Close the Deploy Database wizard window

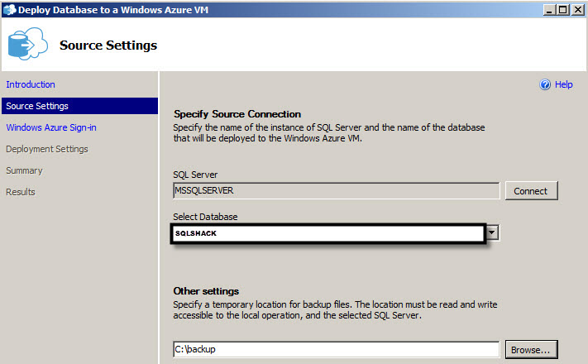pos(578,9)
